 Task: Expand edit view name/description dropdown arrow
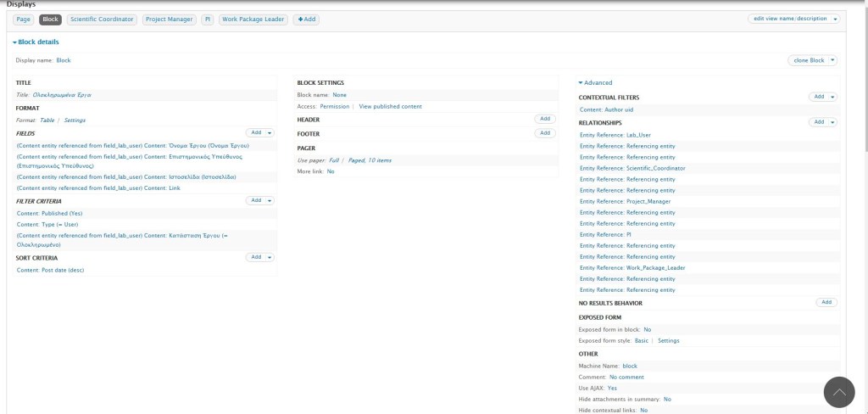coord(835,19)
